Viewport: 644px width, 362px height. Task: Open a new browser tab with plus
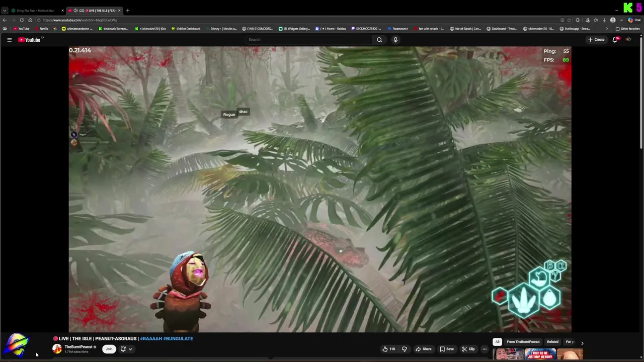(128, 11)
